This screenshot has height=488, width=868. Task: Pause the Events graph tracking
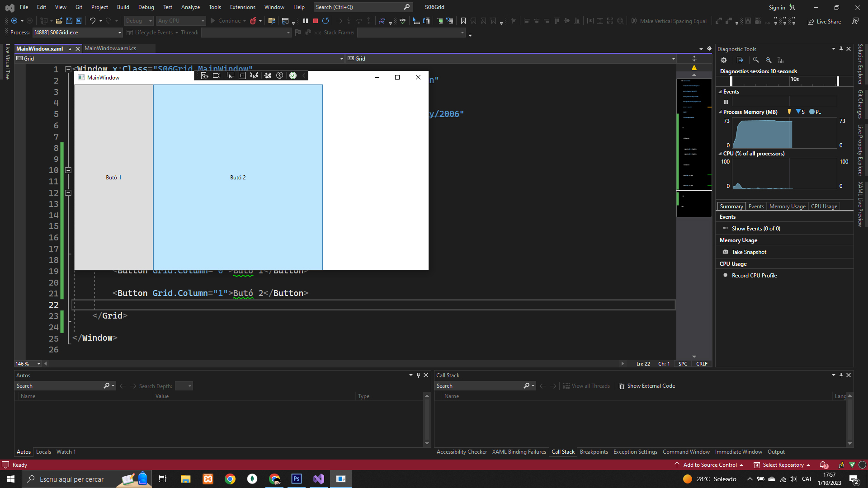[x=726, y=102]
